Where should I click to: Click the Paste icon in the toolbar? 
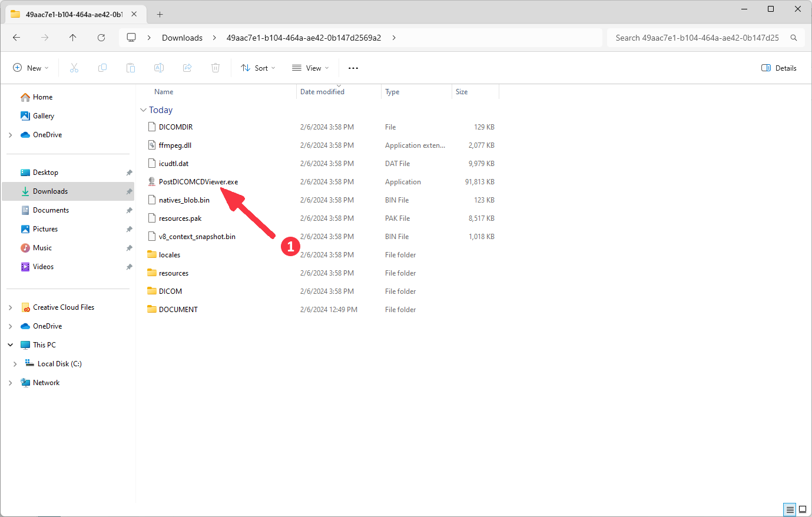pyautogui.click(x=130, y=68)
